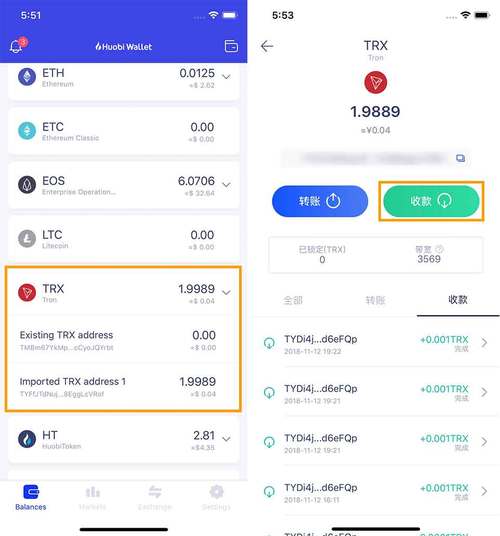The width and height of the screenshot is (500, 536).
Task: Switch to the 转账 transactions tab
Action: pyautogui.click(x=375, y=300)
